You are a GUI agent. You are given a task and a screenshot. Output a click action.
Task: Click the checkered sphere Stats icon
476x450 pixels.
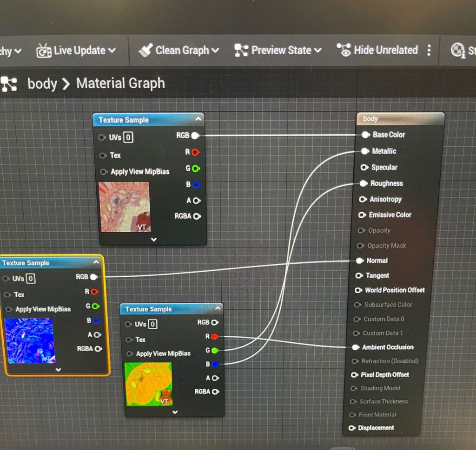tap(457, 50)
